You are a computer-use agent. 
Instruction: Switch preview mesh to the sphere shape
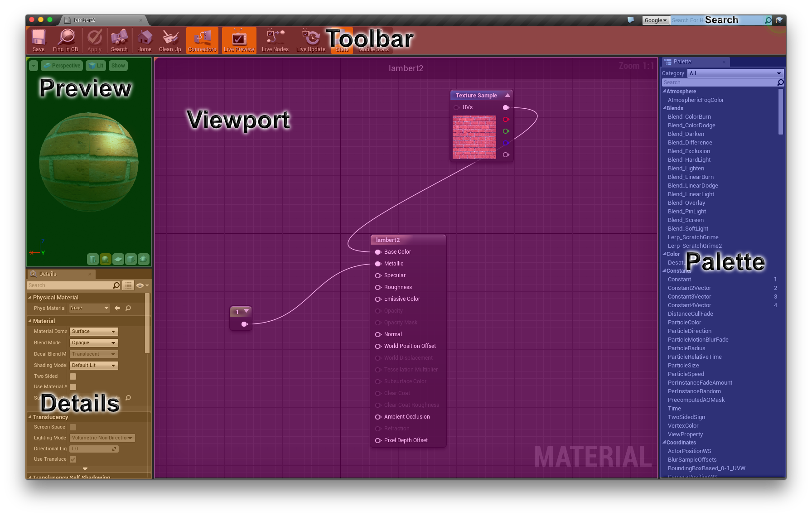(105, 259)
